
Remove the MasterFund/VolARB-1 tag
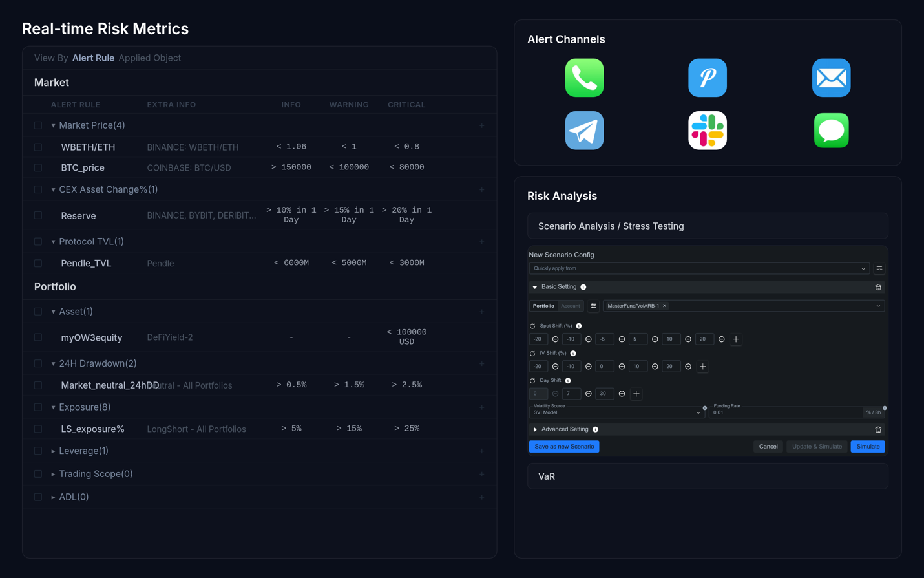[x=664, y=306]
